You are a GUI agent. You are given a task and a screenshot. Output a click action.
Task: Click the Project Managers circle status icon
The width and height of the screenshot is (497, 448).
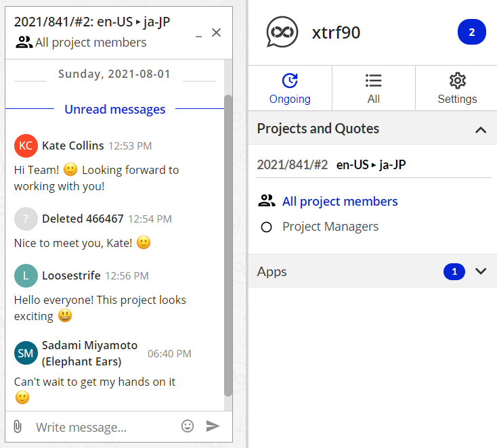(266, 227)
